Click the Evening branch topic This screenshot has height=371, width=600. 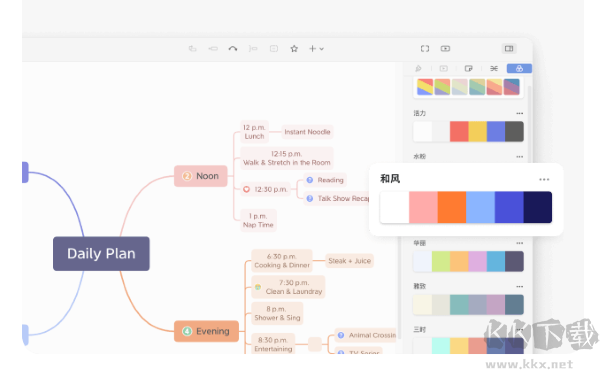tap(206, 331)
